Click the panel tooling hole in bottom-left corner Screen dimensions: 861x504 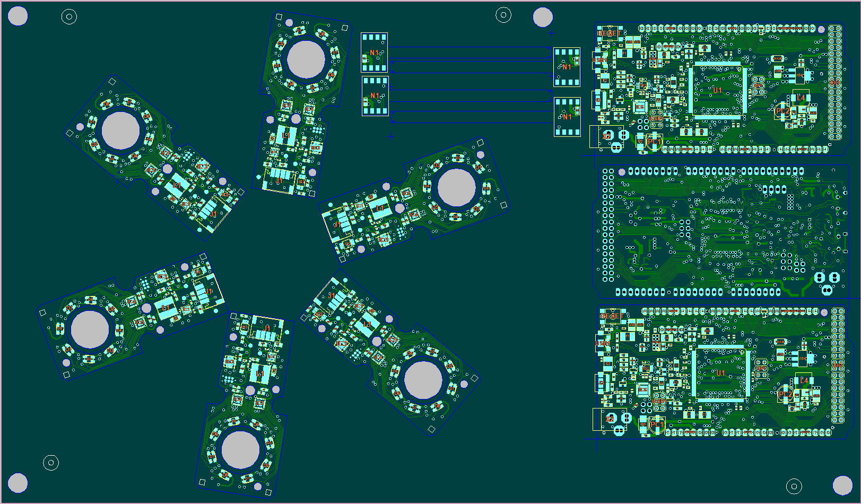[18, 483]
